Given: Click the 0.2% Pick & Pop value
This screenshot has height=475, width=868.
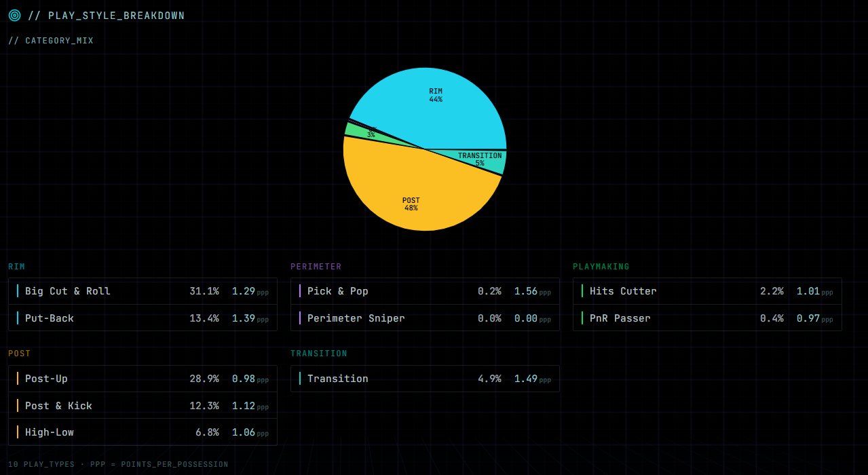Looking at the screenshot, I should pyautogui.click(x=489, y=291).
